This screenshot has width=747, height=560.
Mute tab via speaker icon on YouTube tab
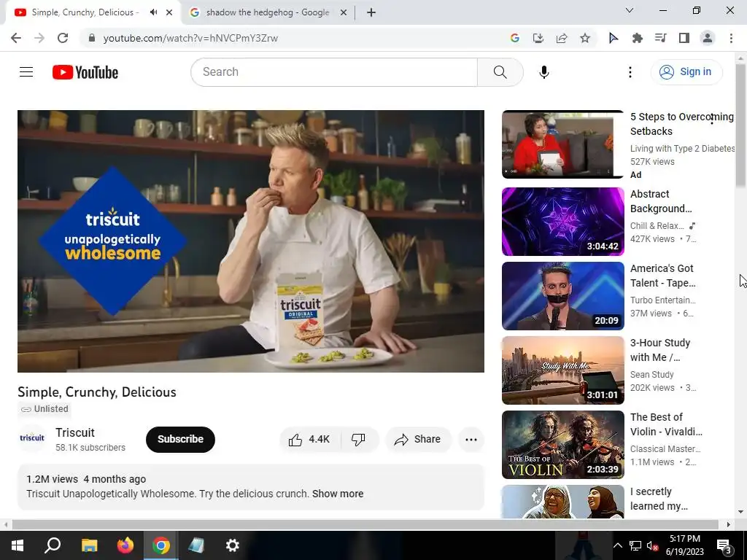[153, 12]
